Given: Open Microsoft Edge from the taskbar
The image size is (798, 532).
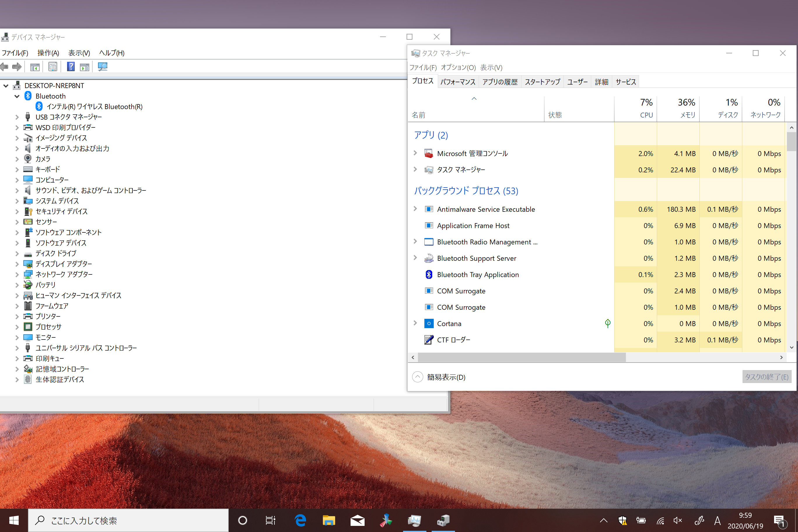Looking at the screenshot, I should point(300,520).
